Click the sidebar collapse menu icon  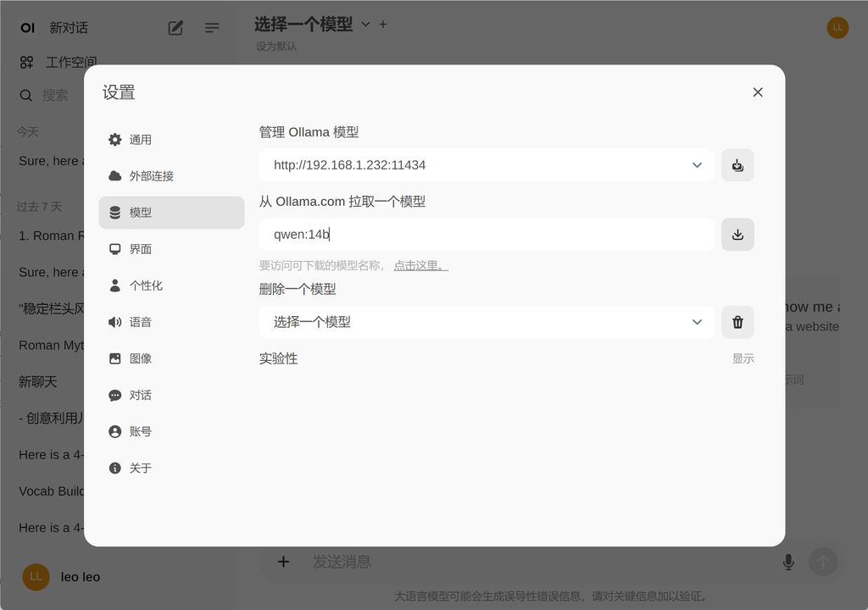[212, 28]
